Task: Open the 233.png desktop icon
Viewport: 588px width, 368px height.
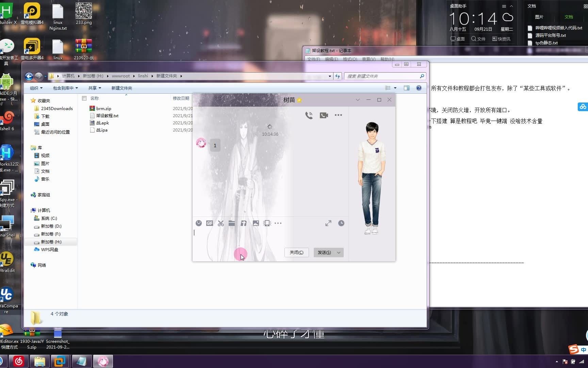Action: pos(84,13)
